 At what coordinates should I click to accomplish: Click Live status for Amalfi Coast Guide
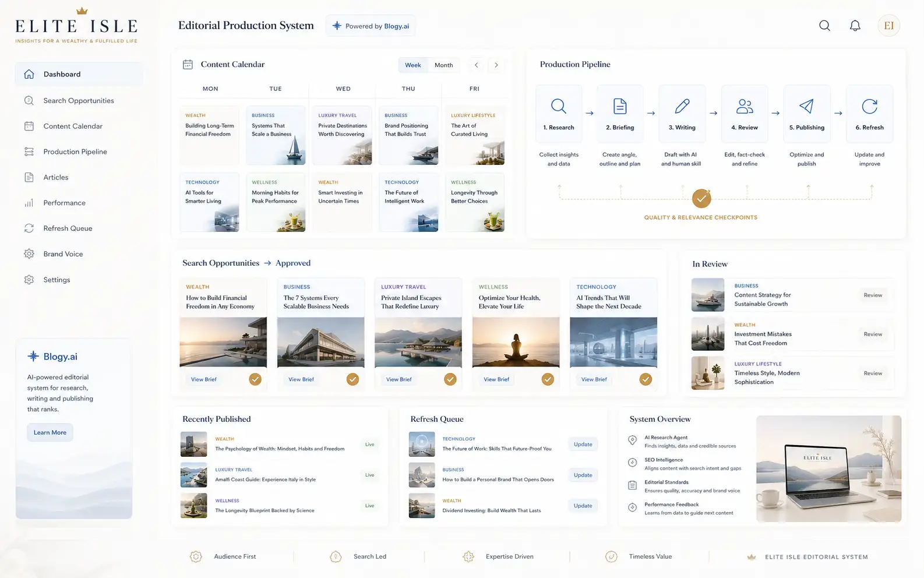click(x=369, y=475)
